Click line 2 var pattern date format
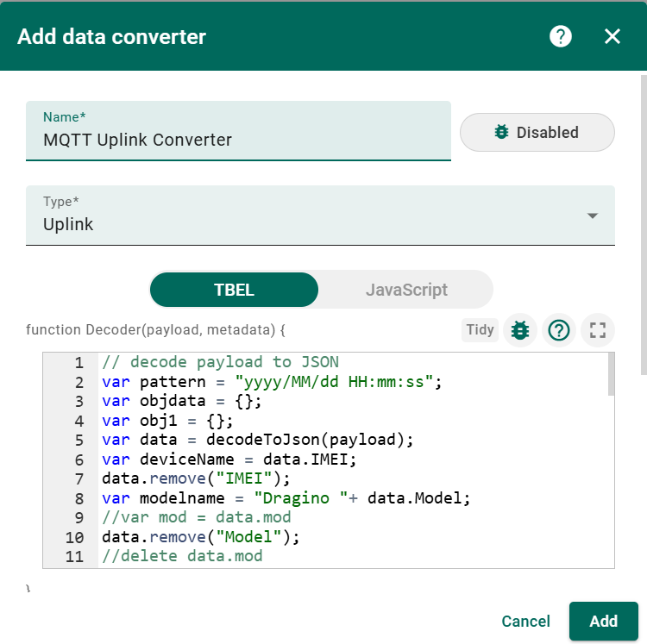The image size is (647, 644). click(x=272, y=382)
